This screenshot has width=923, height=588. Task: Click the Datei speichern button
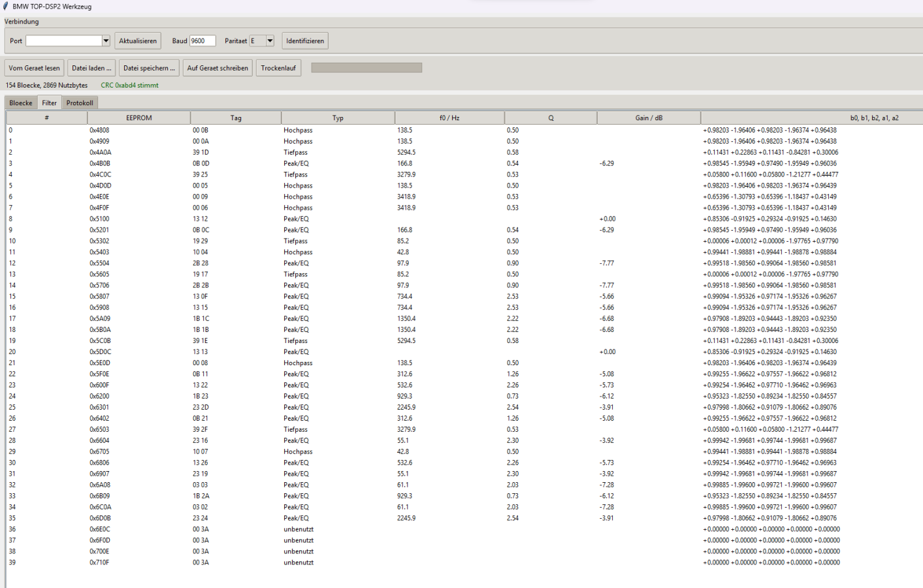149,68
